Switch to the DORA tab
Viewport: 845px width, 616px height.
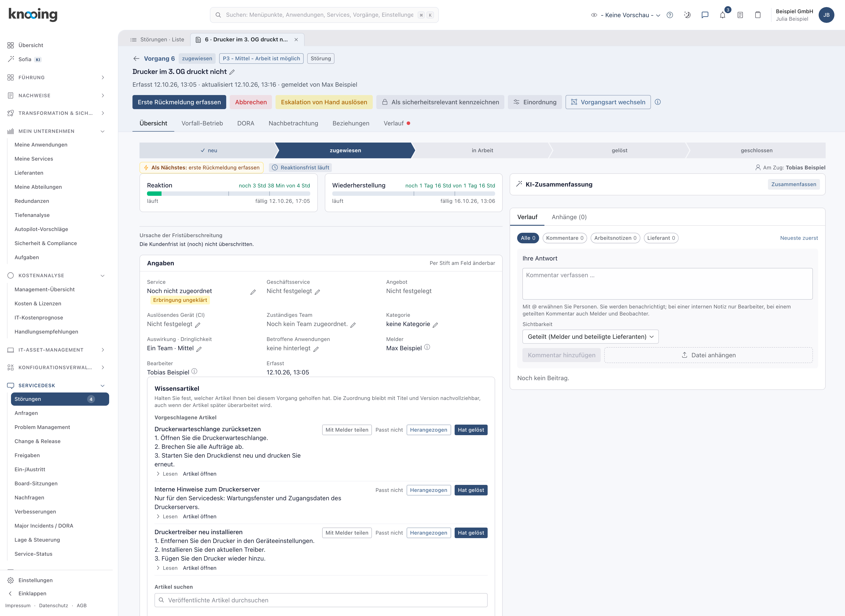click(246, 123)
